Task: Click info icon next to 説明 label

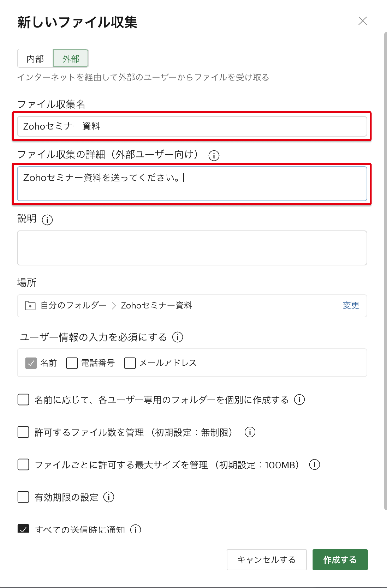Action: point(47,220)
